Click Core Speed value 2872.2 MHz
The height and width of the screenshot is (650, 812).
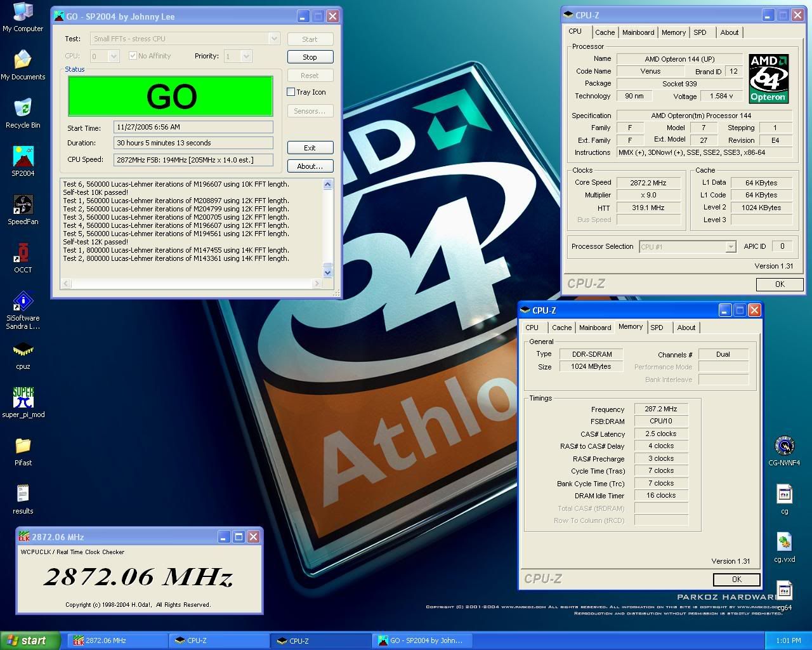[648, 183]
